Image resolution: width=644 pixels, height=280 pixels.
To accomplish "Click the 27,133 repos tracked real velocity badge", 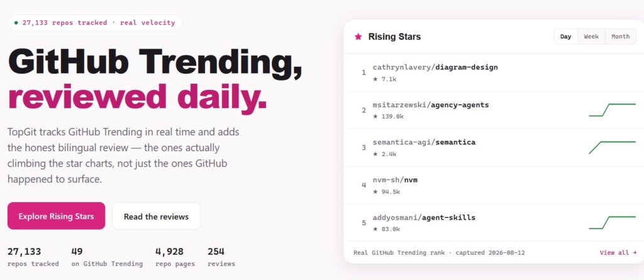I will [95, 23].
